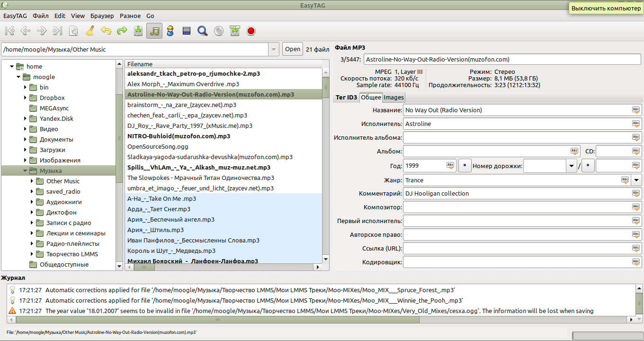
Task: Switch to artist and album view
Action: tap(170, 31)
